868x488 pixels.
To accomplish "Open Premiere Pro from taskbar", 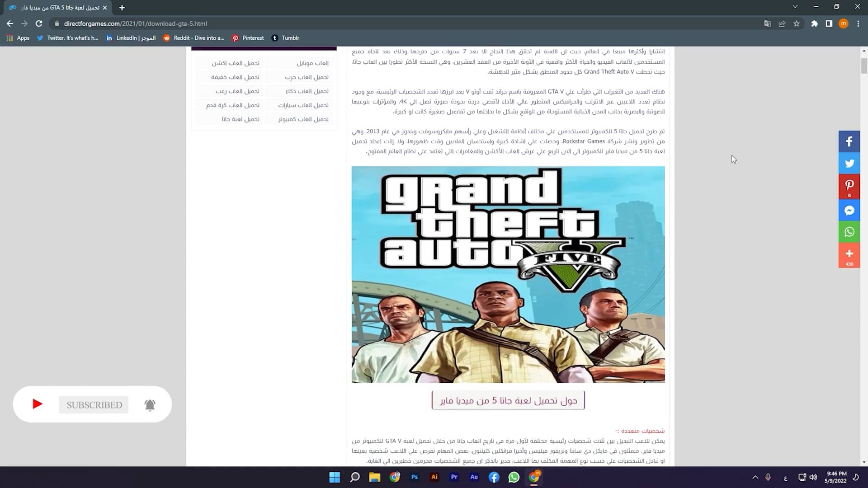I will point(454,477).
